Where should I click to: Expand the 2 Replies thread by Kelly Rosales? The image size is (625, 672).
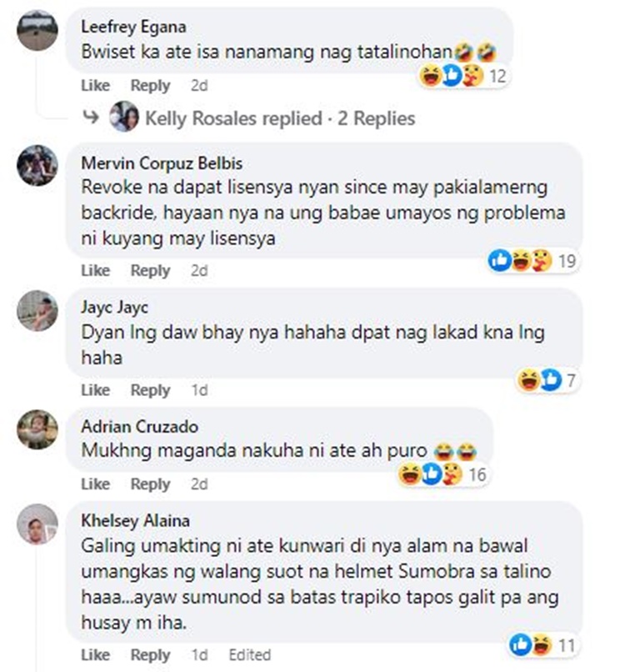click(x=280, y=118)
